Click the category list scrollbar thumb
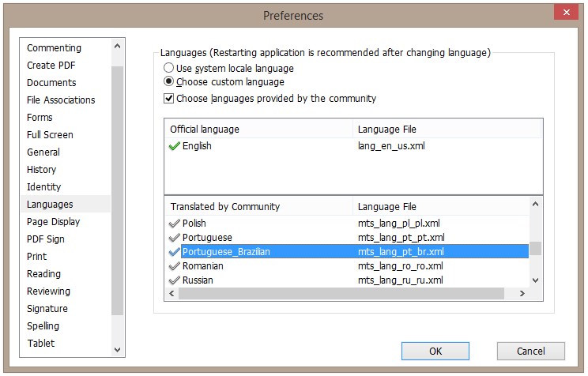 tap(118, 190)
